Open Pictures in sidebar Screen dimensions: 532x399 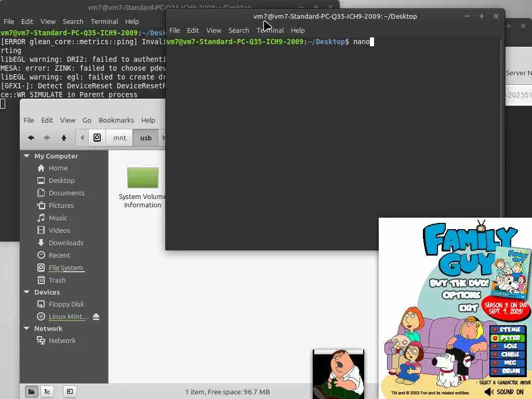pos(61,205)
